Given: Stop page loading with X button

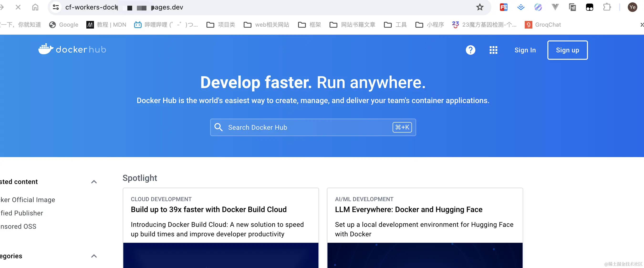Looking at the screenshot, I should click(x=18, y=7).
